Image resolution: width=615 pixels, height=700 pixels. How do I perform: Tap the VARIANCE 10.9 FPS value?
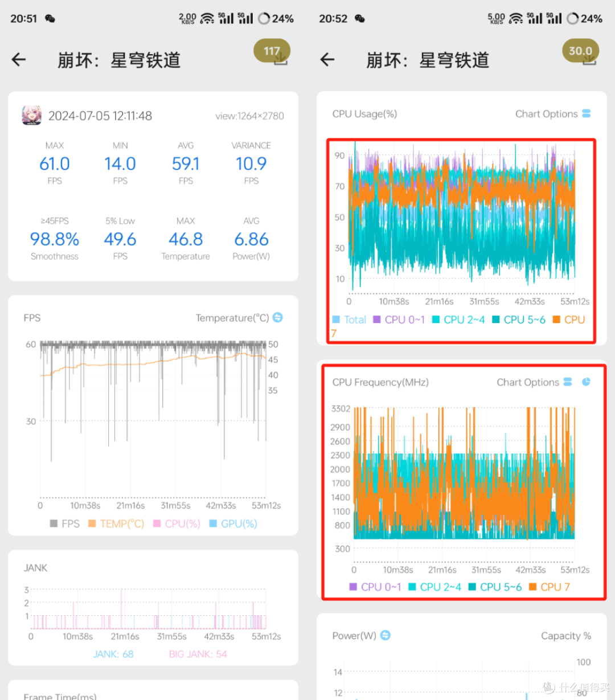[x=251, y=164]
